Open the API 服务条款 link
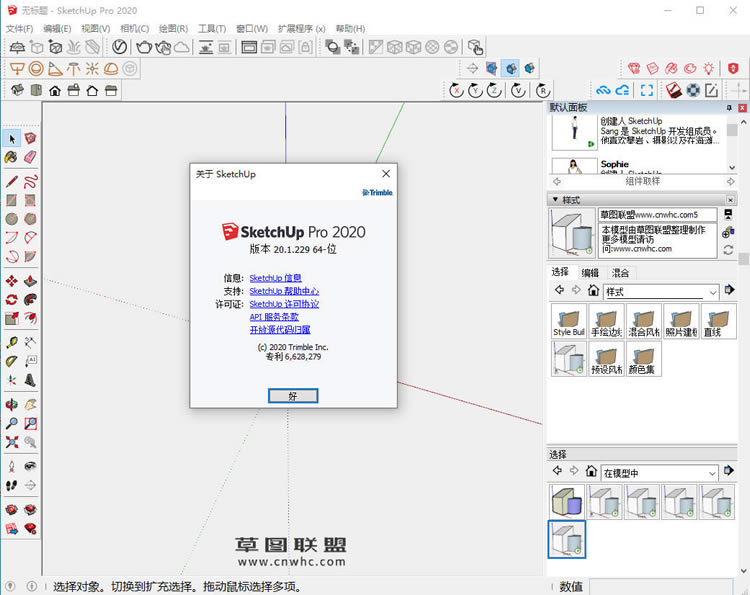750x595 pixels. click(x=274, y=317)
